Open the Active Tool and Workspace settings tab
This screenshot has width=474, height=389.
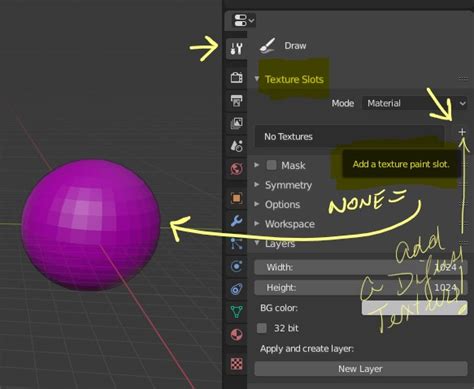[x=236, y=49]
